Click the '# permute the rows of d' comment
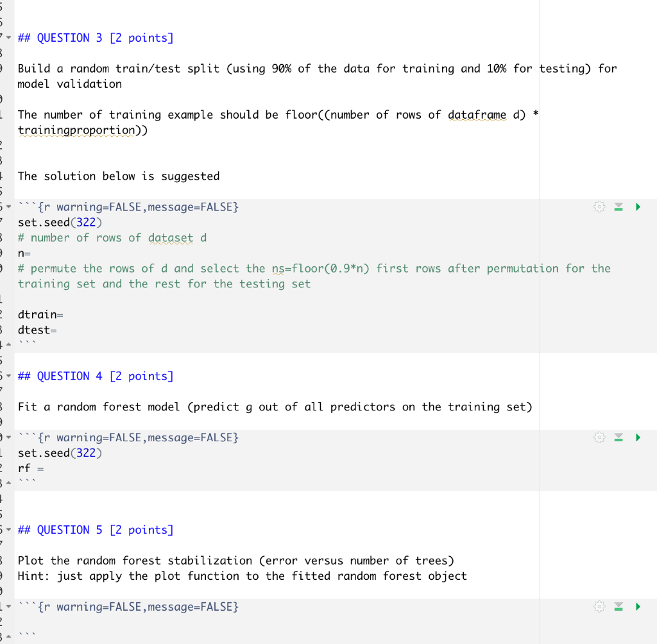The image size is (657, 644). pyautogui.click(x=314, y=276)
